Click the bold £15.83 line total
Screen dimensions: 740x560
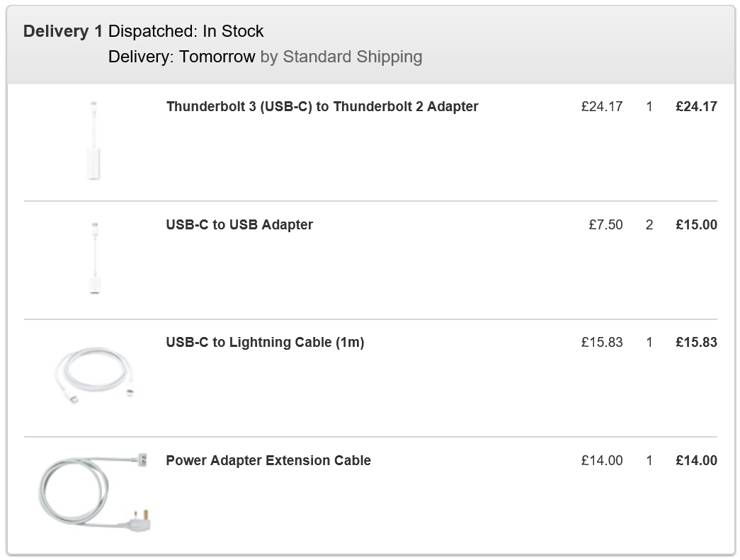696,343
